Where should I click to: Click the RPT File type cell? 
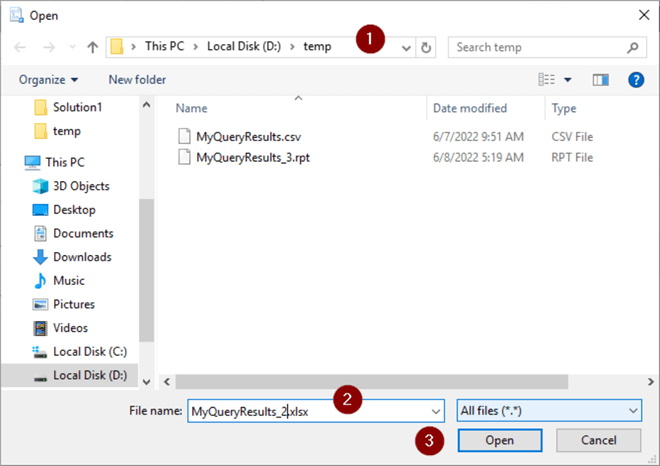coord(572,157)
